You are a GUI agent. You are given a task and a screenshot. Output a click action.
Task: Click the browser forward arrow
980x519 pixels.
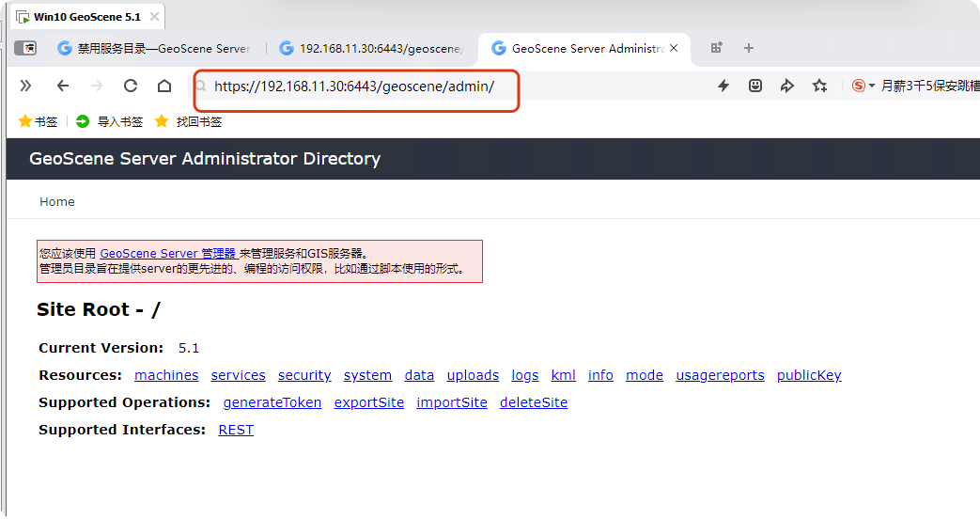click(96, 86)
